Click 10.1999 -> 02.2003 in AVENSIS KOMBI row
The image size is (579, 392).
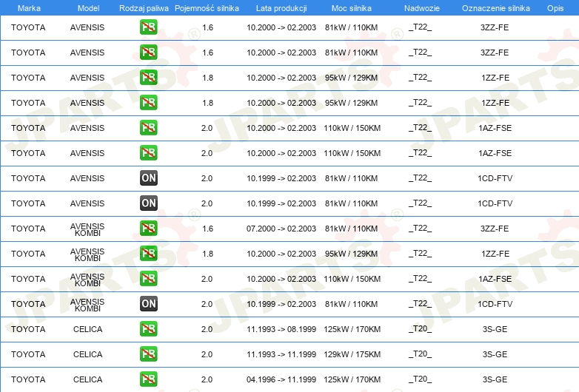(x=281, y=304)
